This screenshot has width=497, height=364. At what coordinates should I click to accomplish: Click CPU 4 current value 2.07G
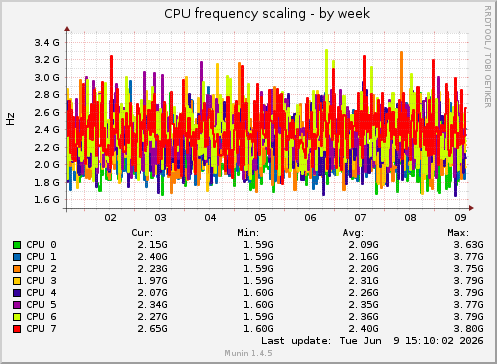pyautogui.click(x=153, y=293)
